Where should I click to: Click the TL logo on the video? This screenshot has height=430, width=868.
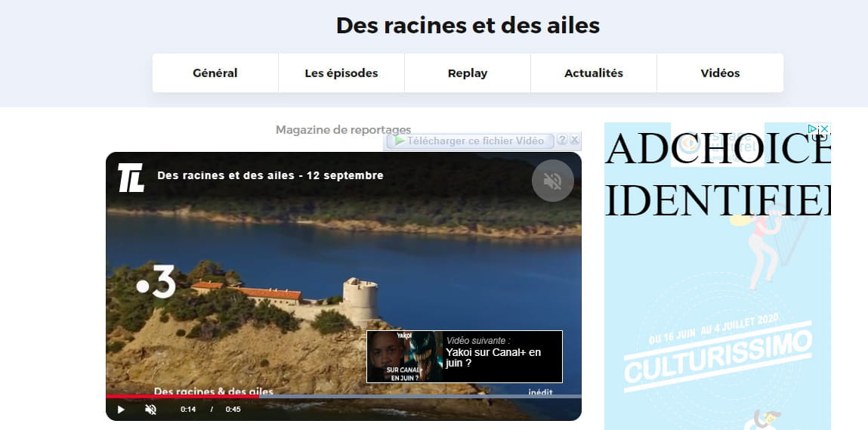tap(131, 178)
